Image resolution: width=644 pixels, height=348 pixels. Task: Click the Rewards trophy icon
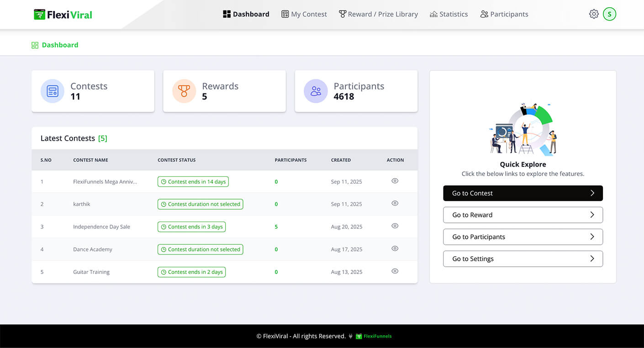coord(184,91)
